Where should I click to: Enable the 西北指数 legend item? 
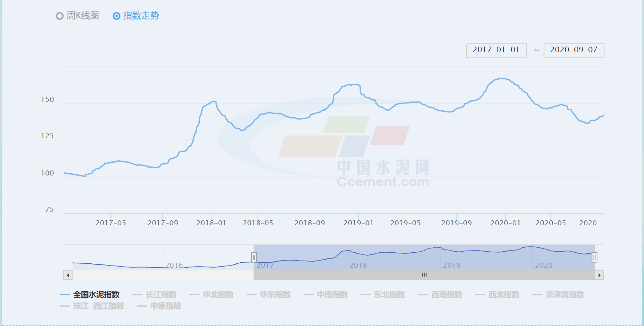504,295
